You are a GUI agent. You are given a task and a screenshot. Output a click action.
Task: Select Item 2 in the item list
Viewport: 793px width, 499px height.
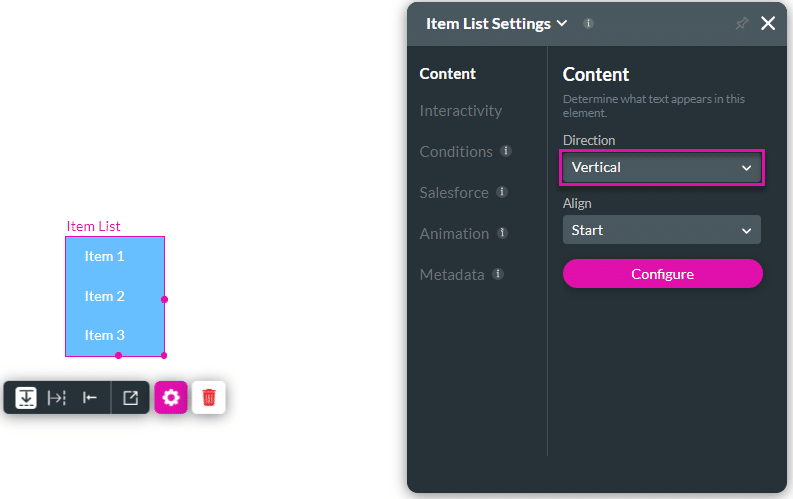click(105, 296)
